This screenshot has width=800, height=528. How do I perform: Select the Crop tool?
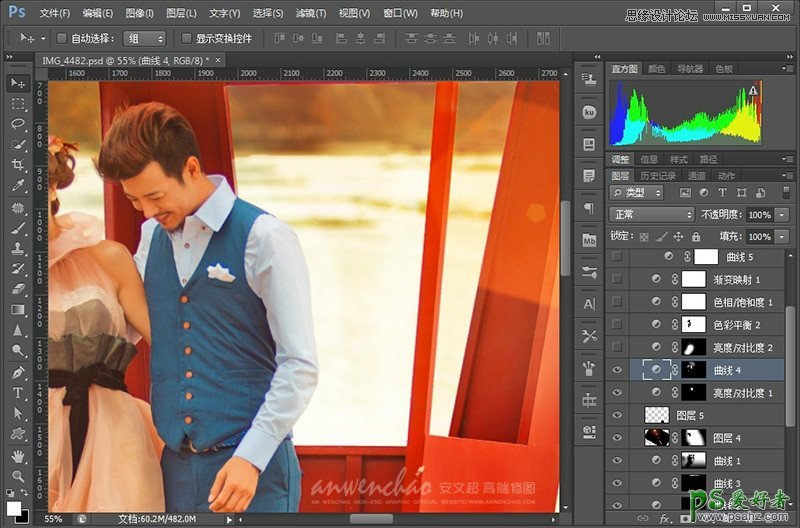click(x=18, y=165)
